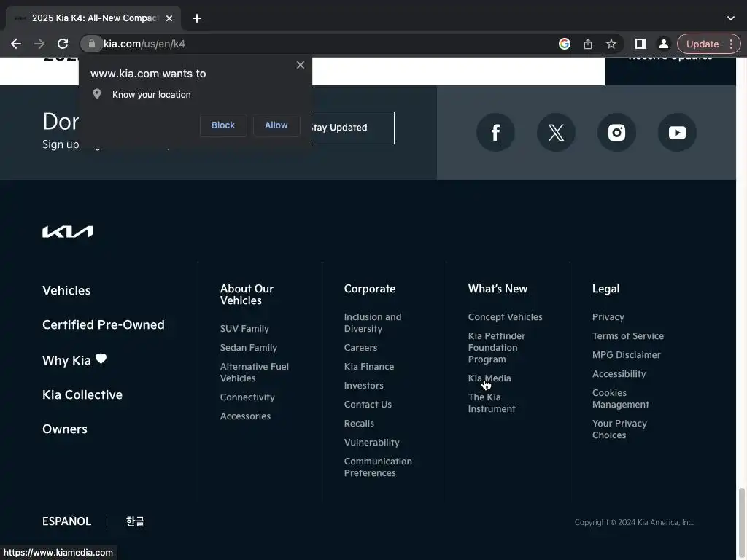The image size is (747, 560).
Task: Open Certified Pre-Owned link
Action: point(104,324)
